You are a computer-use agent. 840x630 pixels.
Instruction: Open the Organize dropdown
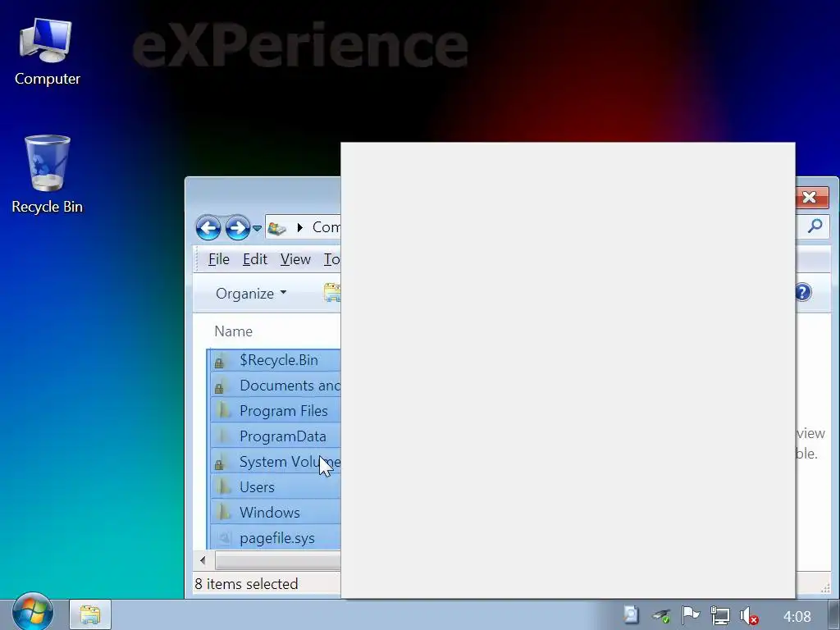251,294
